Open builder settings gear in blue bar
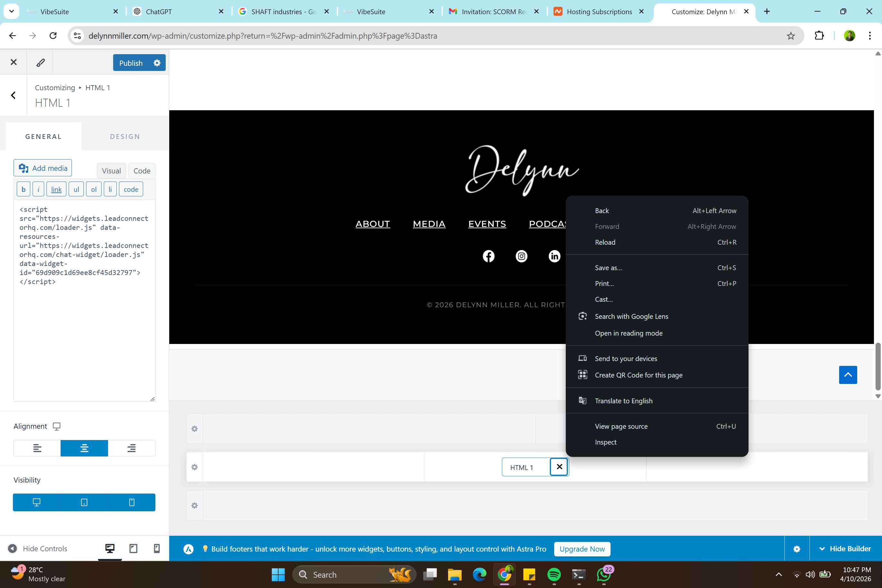 tap(797, 549)
